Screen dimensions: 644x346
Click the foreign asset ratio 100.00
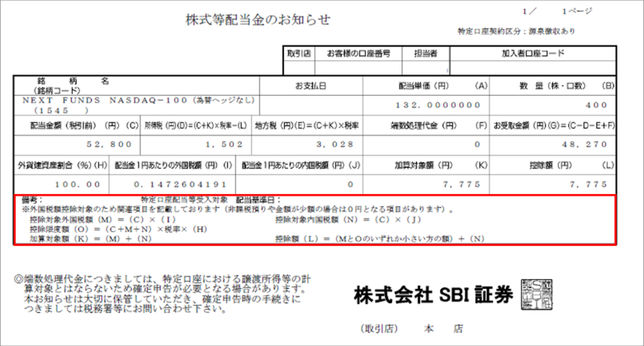(78, 184)
